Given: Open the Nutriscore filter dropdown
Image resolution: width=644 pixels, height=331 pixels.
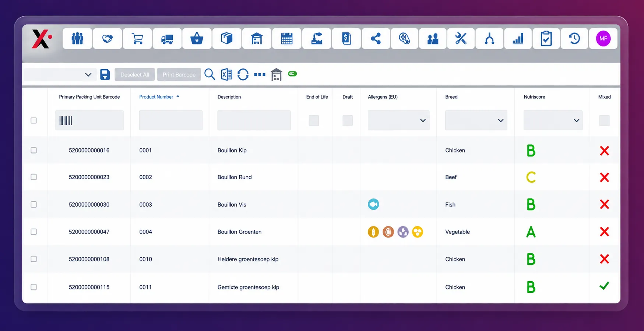Looking at the screenshot, I should tap(553, 120).
